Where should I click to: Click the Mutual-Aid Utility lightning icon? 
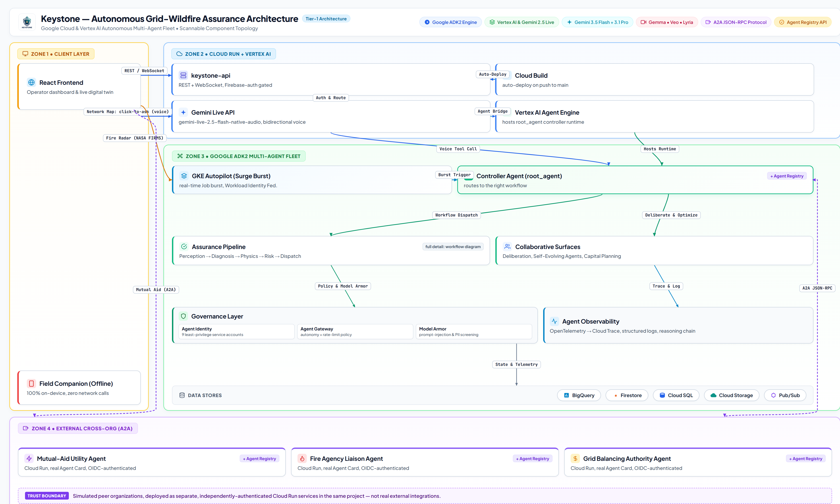(29, 458)
